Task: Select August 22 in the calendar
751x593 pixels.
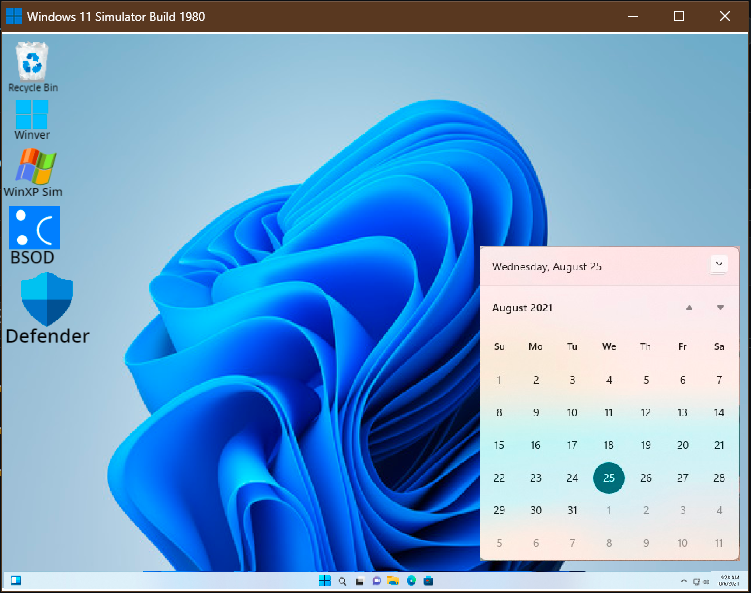Action: pyautogui.click(x=499, y=478)
